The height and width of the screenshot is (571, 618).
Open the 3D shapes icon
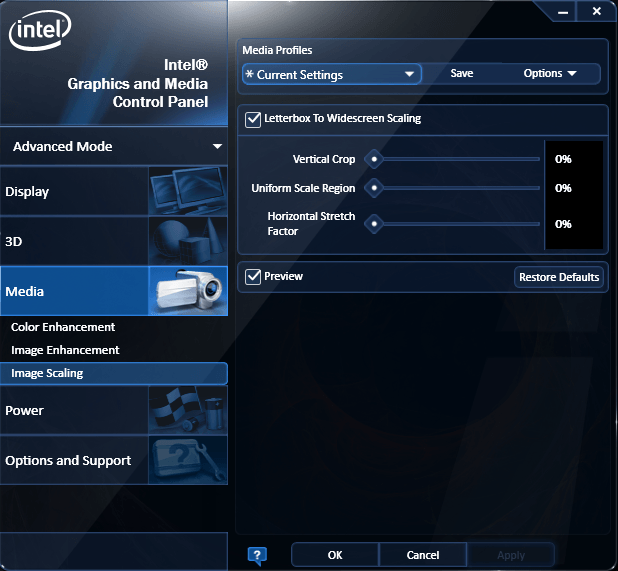[188, 241]
